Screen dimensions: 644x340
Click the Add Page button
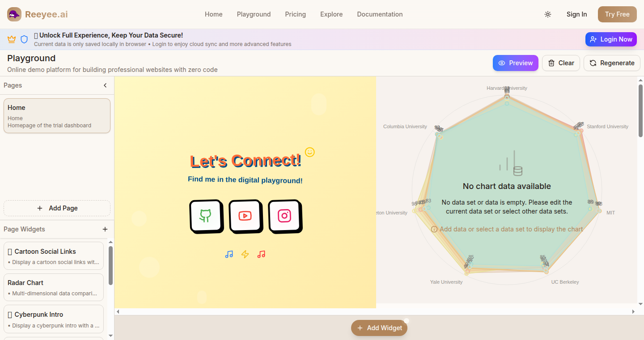point(57,208)
